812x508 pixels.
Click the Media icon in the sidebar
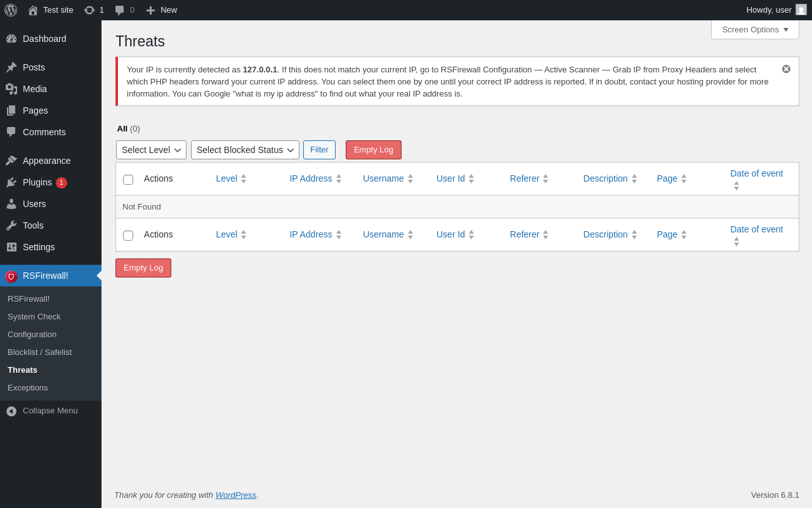(x=11, y=89)
